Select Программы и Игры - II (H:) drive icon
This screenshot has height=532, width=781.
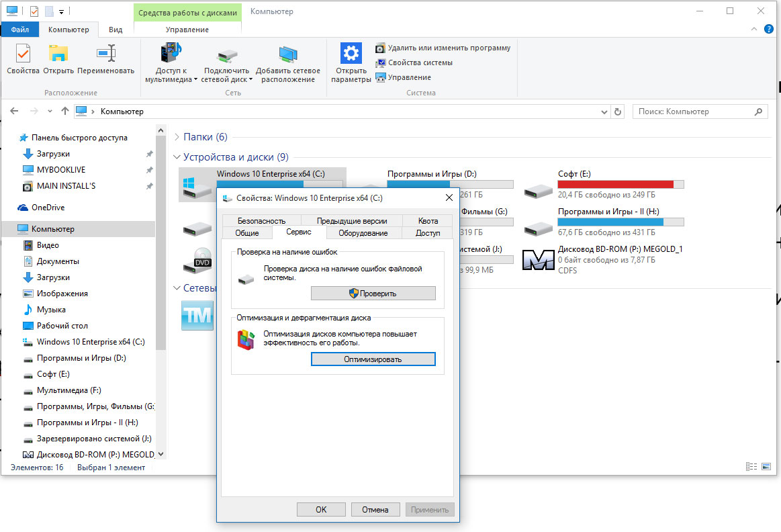[539, 228]
